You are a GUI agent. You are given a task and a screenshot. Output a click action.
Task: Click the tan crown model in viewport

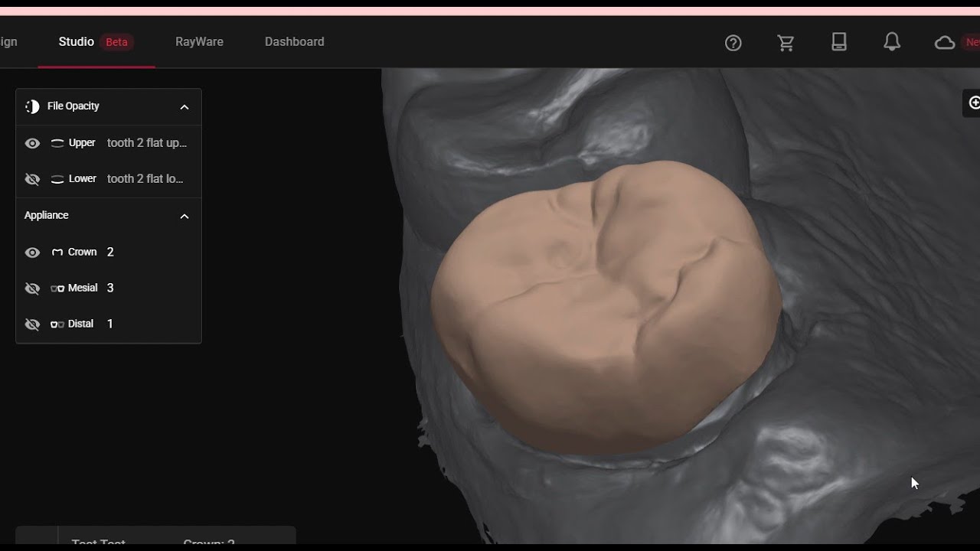pos(605,306)
